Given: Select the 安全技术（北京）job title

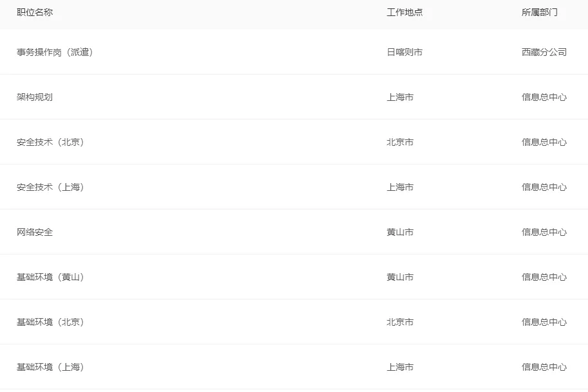Looking at the screenshot, I should click(50, 142).
